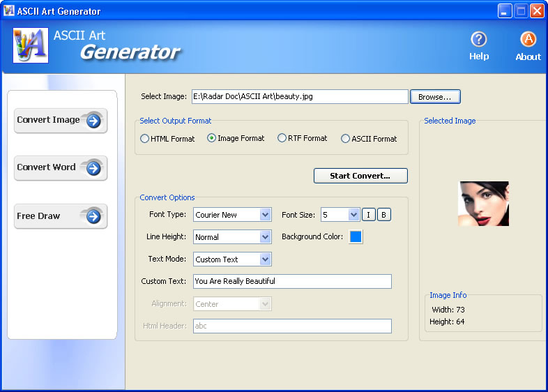This screenshot has height=392, width=548.
Task: Choose the RTF Format option
Action: point(282,138)
